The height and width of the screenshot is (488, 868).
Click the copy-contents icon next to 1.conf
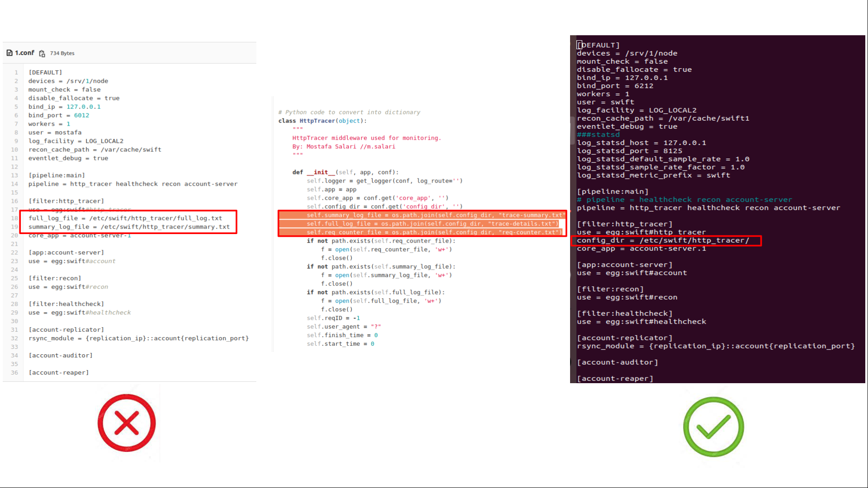[x=42, y=53]
